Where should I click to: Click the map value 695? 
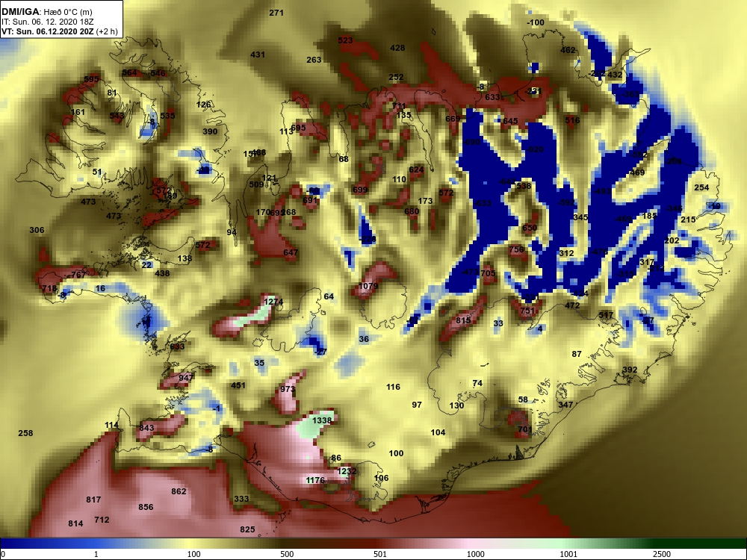(298, 128)
